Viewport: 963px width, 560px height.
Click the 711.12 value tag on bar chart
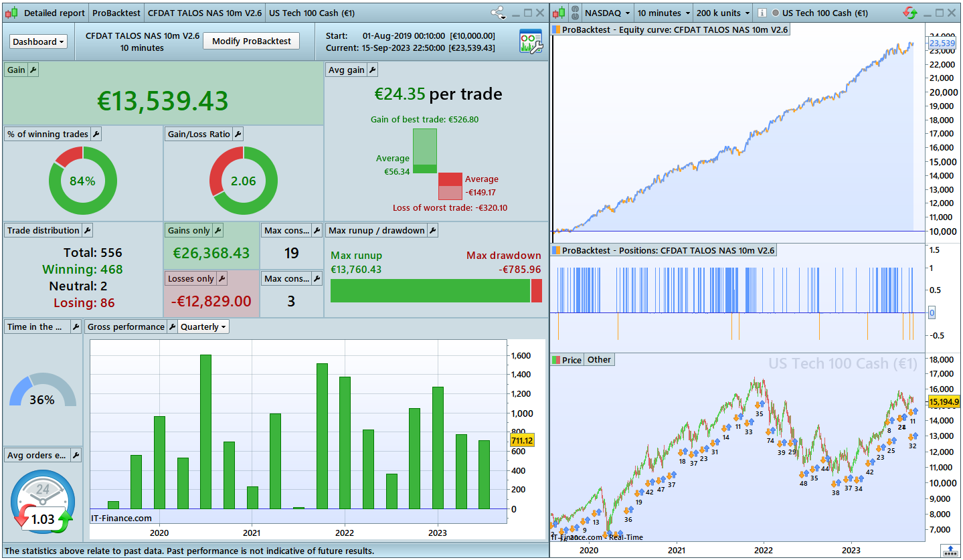[x=522, y=440]
